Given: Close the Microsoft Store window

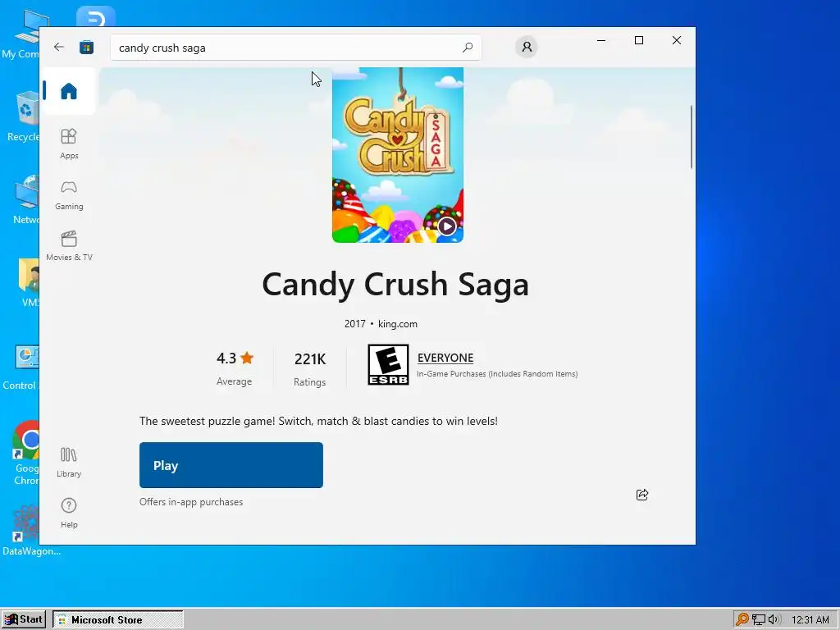Looking at the screenshot, I should pos(677,40).
